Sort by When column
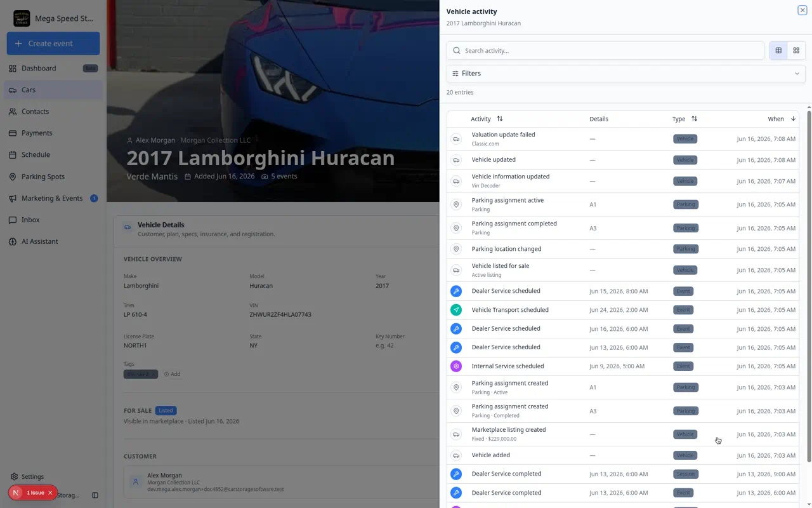812x508 pixels. (x=782, y=119)
